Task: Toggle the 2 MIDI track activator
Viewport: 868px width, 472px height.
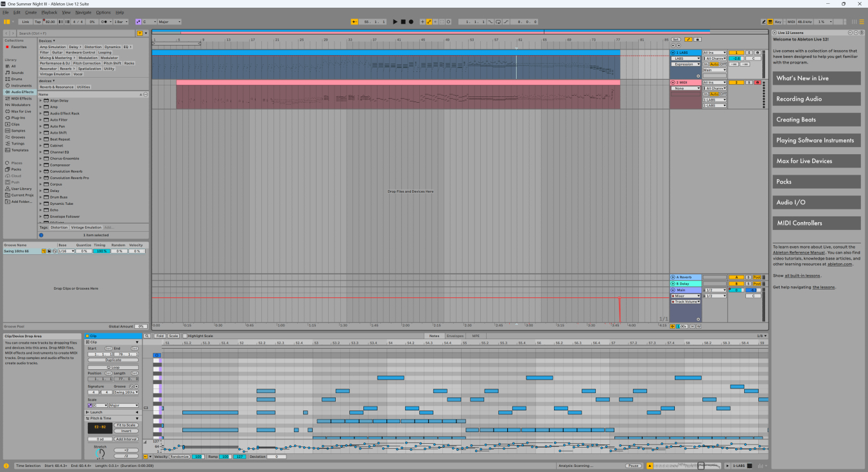Action: coord(736,82)
